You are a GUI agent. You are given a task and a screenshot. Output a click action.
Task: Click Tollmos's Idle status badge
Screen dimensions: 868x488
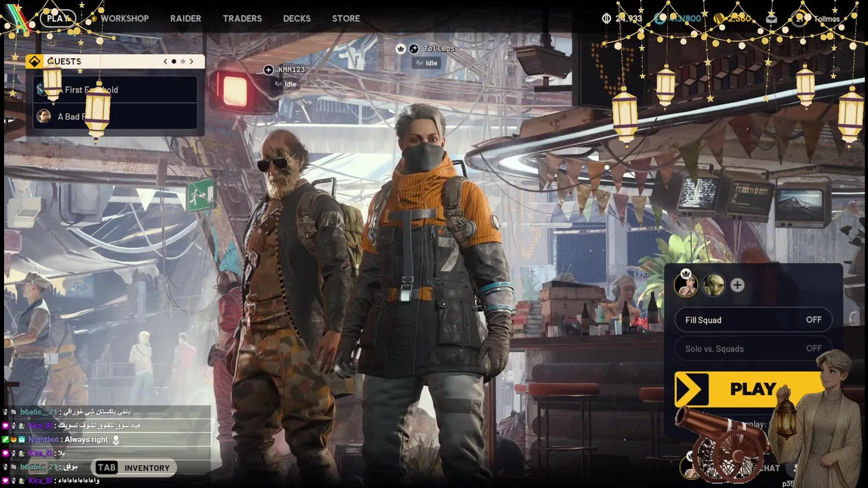click(427, 63)
